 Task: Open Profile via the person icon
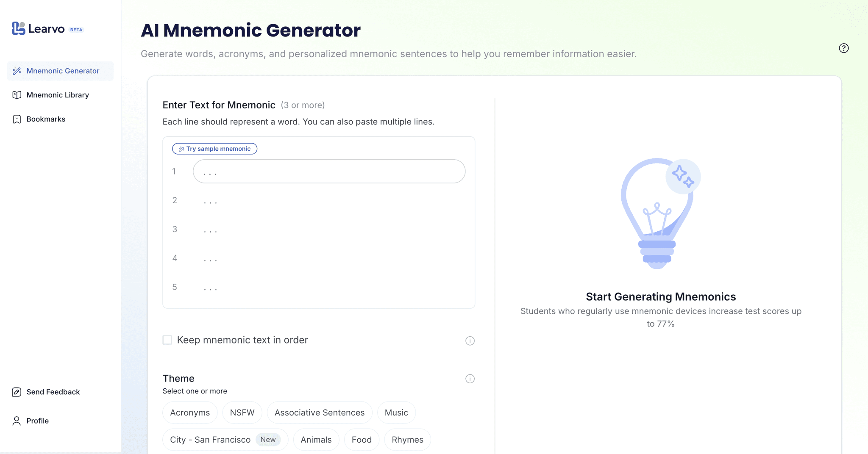coord(16,421)
